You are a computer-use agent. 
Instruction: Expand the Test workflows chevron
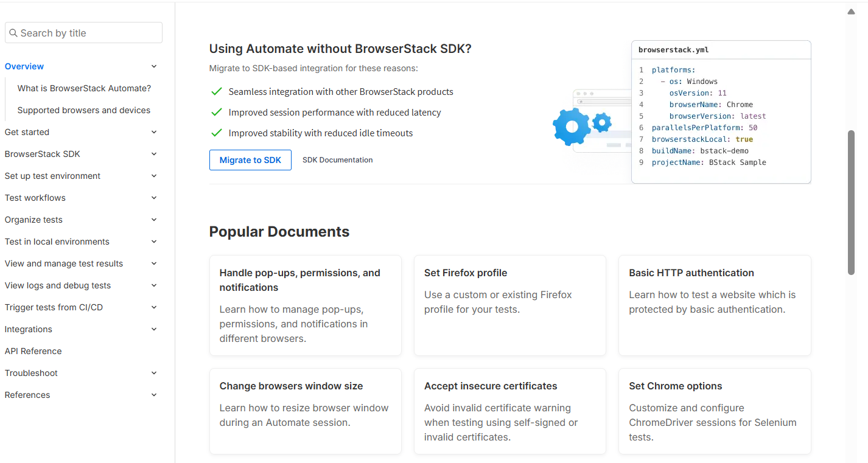click(x=154, y=198)
